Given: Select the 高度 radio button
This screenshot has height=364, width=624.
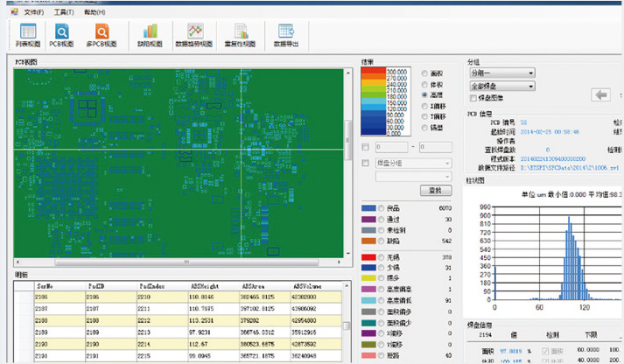Looking at the screenshot, I should (425, 94).
